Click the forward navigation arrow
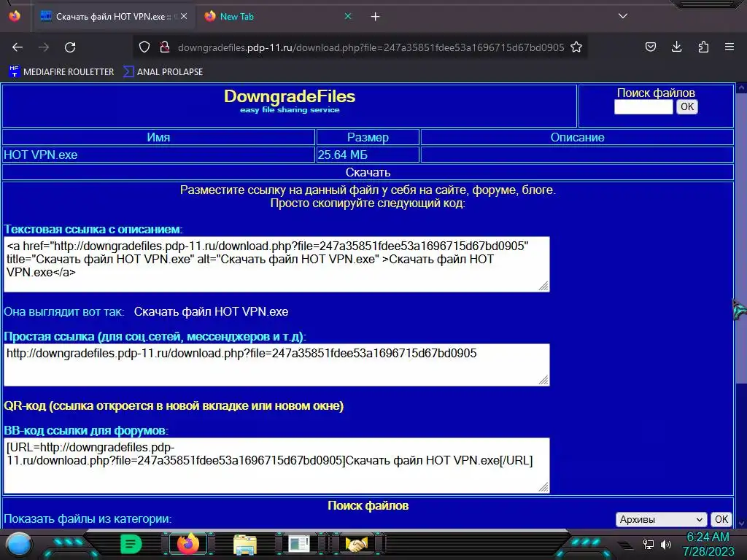This screenshot has width=747, height=560. [44, 47]
